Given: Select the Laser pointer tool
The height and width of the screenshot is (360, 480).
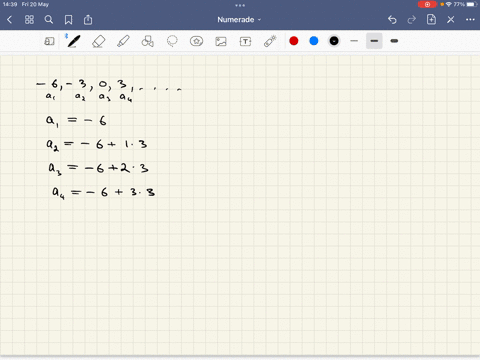Looking at the screenshot, I should 270,41.
